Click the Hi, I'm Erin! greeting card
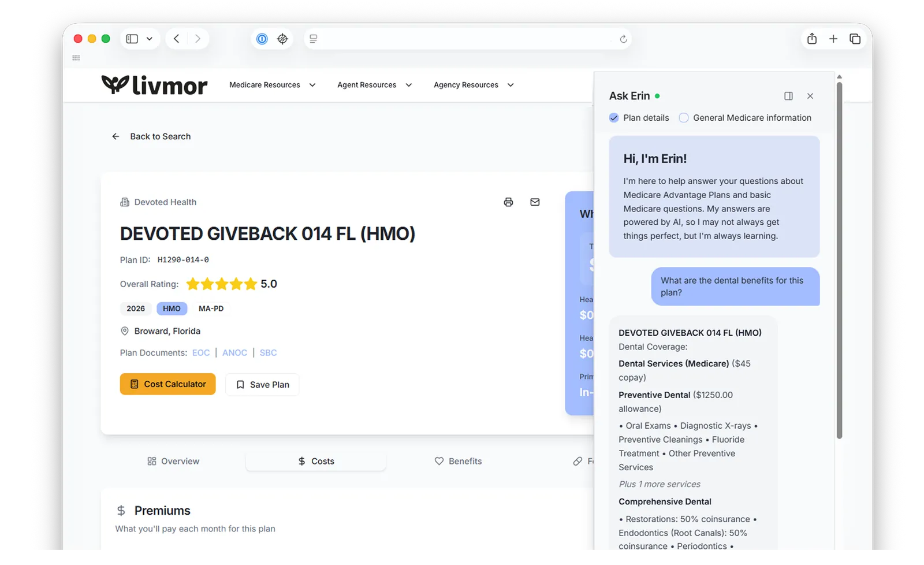924x565 pixels. [714, 196]
